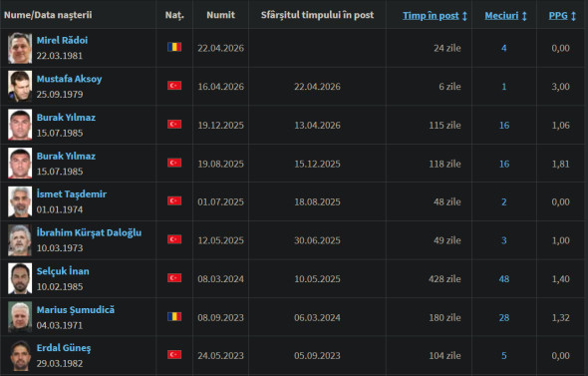Open the 4 matches link for Mirel Rădoi
The height and width of the screenshot is (376, 588).
tap(504, 48)
